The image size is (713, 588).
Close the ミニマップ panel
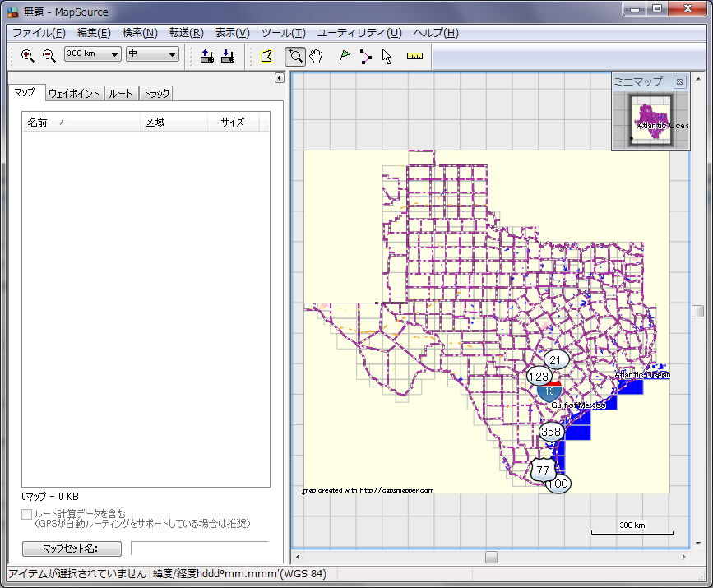679,82
